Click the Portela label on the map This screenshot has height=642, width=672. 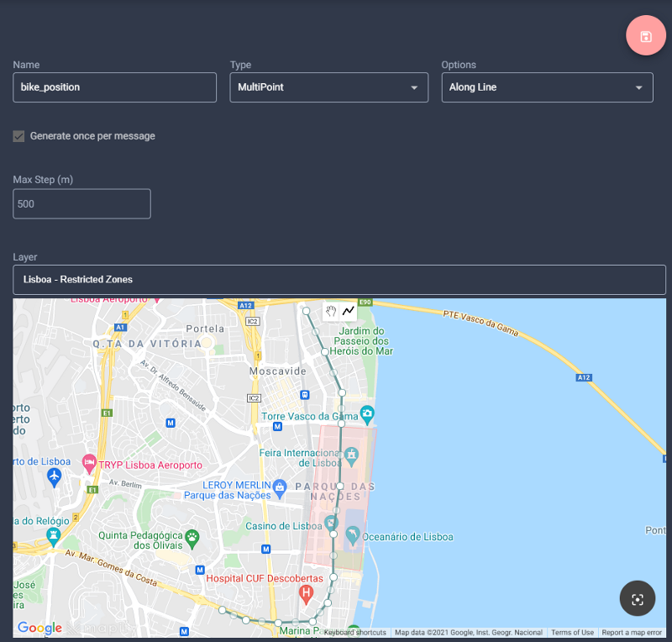(205, 329)
